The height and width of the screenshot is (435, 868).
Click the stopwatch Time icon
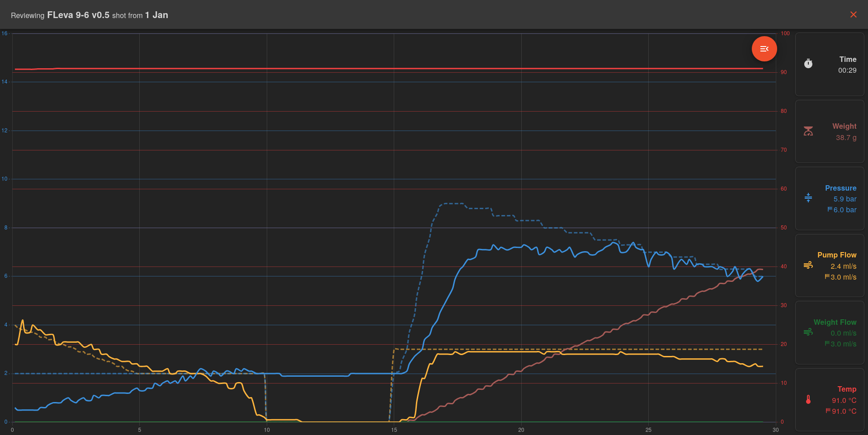(x=808, y=64)
